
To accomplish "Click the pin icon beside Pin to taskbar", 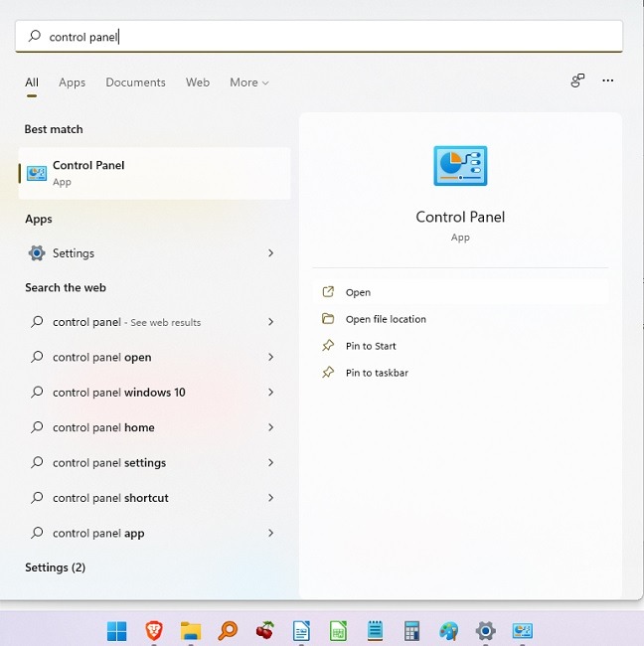I will click(328, 373).
